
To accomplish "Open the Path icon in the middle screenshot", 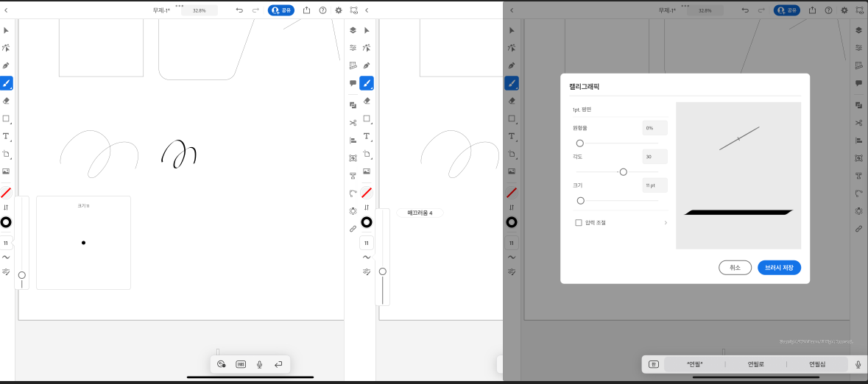I will tap(353, 193).
